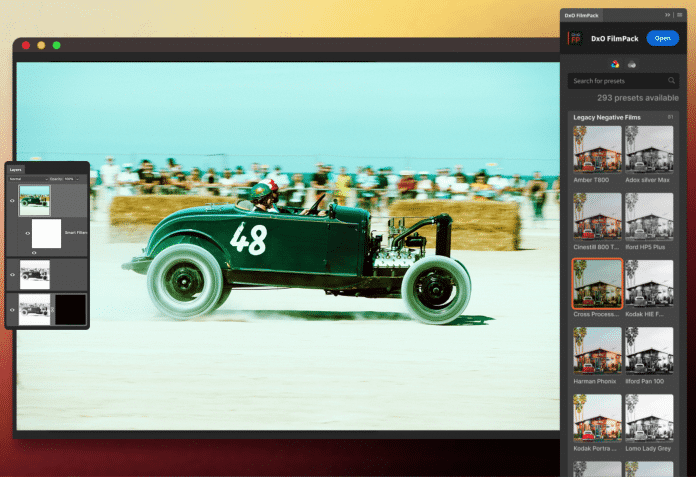
Task: Select the color presets filter icon
Action: pyautogui.click(x=615, y=64)
